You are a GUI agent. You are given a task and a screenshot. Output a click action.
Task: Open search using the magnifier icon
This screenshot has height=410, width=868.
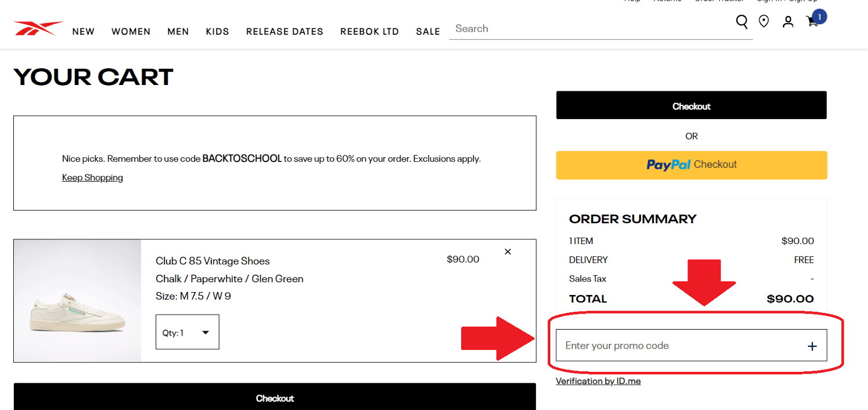[742, 21]
